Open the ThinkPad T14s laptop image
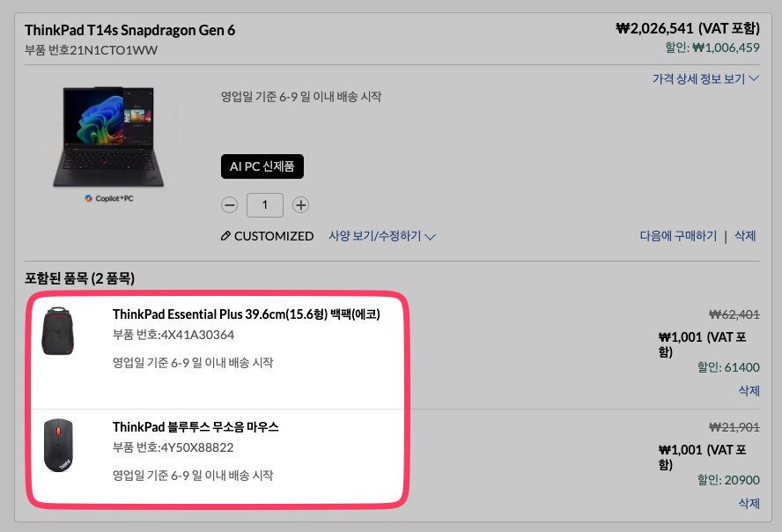 (108, 137)
